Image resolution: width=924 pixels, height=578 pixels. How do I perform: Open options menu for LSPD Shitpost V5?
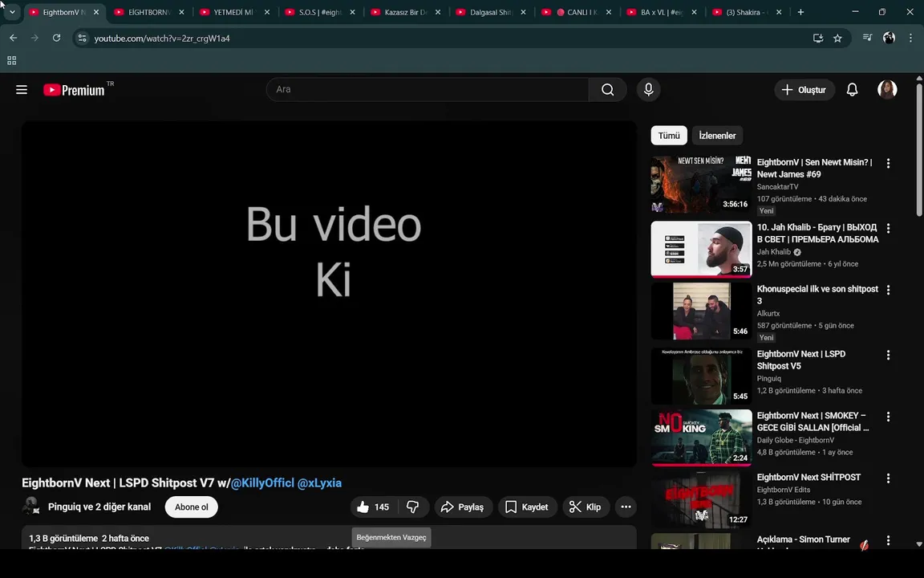click(x=888, y=355)
